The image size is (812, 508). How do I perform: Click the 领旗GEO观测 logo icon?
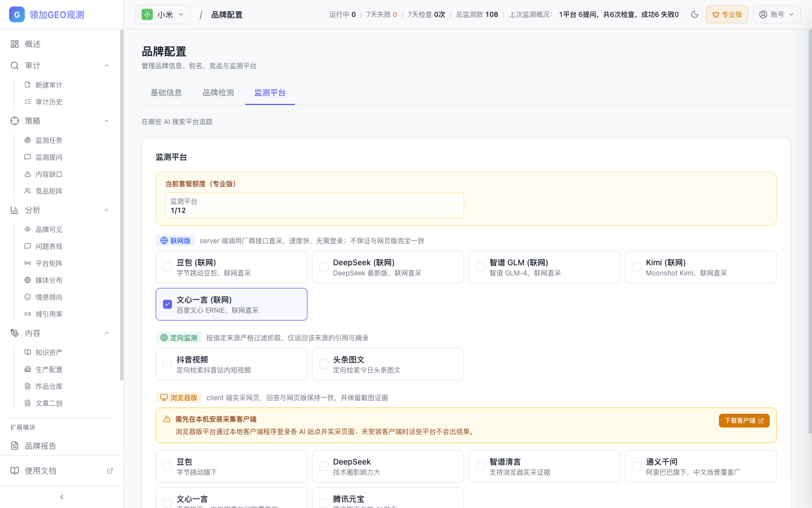coord(17,15)
